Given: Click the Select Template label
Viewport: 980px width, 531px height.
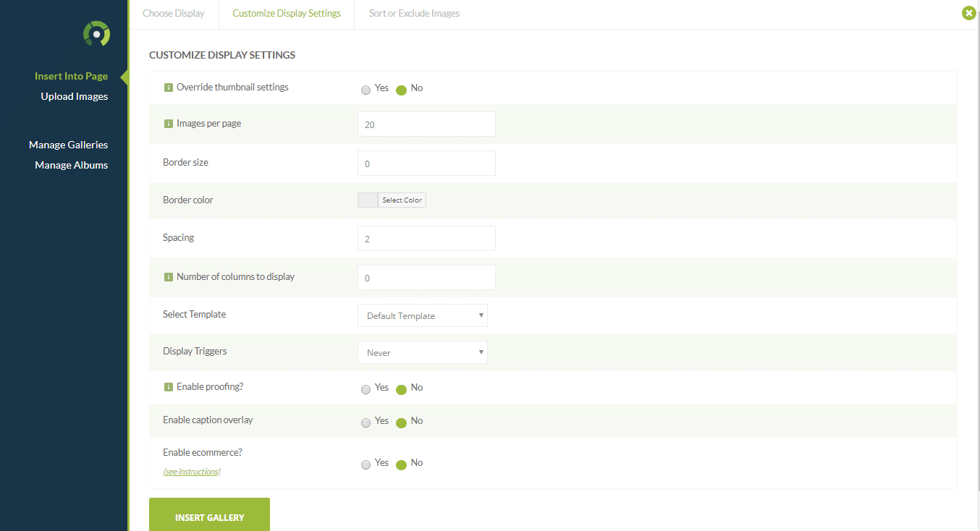Looking at the screenshot, I should coord(194,315).
